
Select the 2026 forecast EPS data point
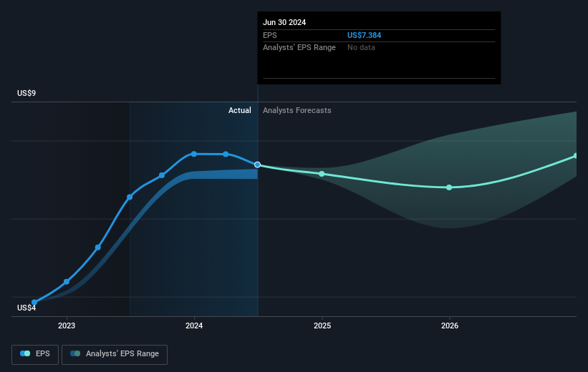449,187
